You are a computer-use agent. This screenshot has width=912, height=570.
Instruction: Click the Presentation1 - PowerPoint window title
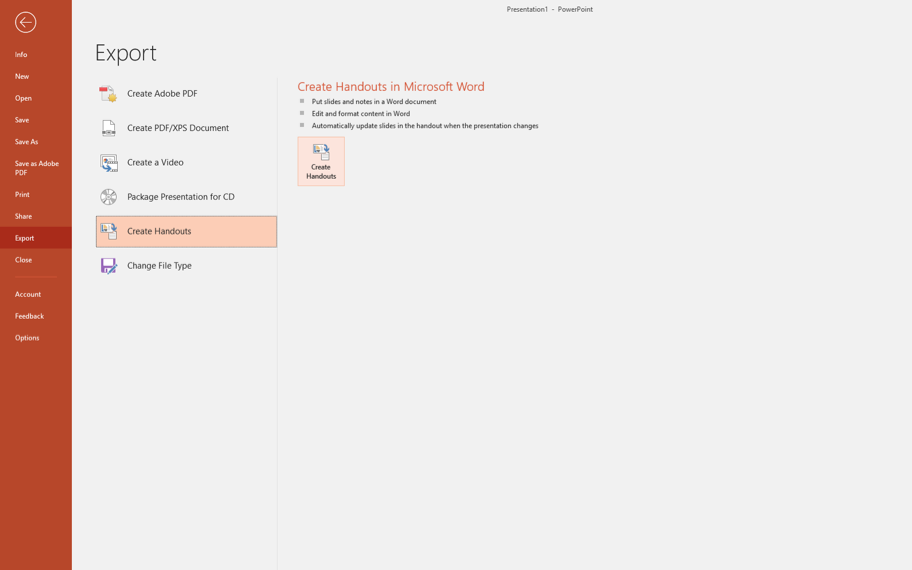point(550,9)
